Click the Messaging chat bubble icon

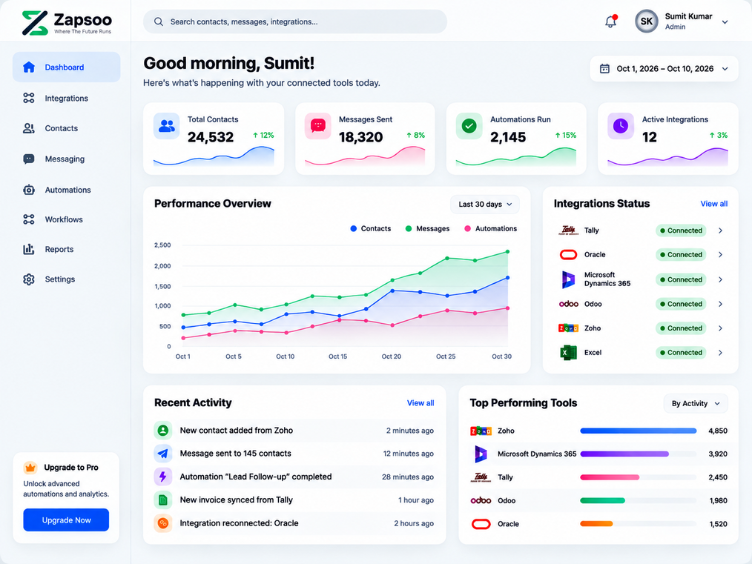29,159
